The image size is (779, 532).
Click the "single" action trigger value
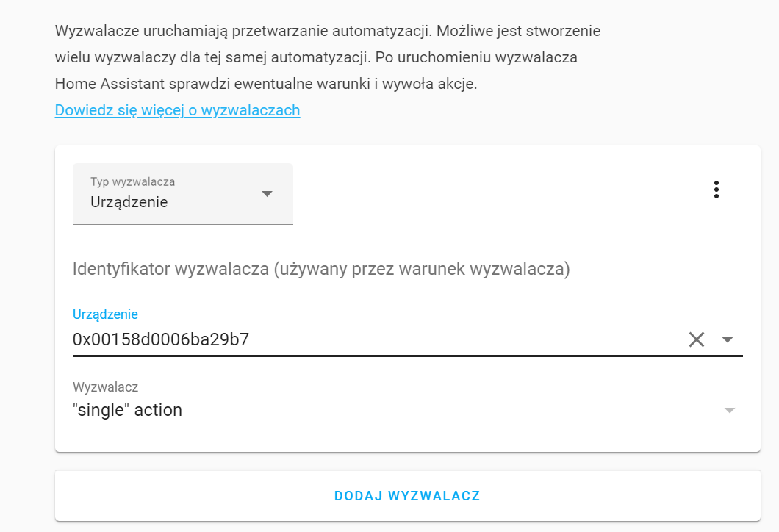coord(127,410)
